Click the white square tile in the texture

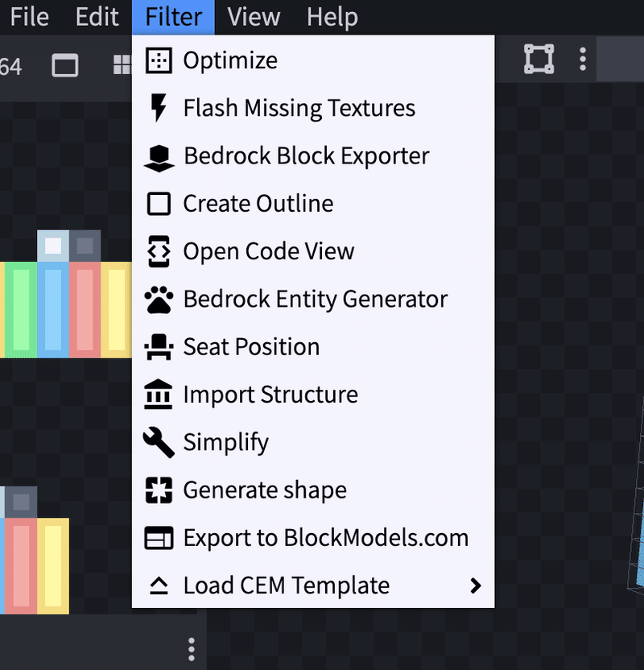click(53, 246)
